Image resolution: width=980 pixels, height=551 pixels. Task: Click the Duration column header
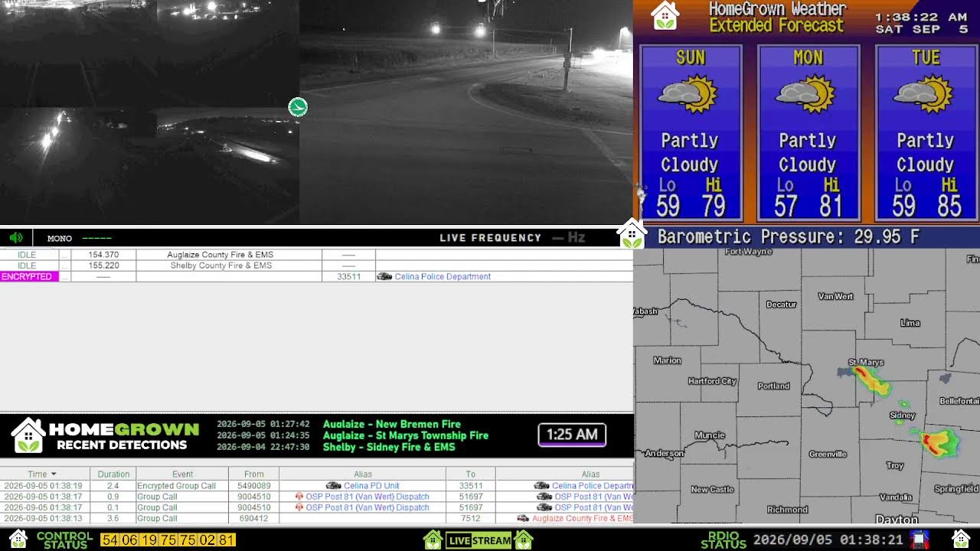113,474
